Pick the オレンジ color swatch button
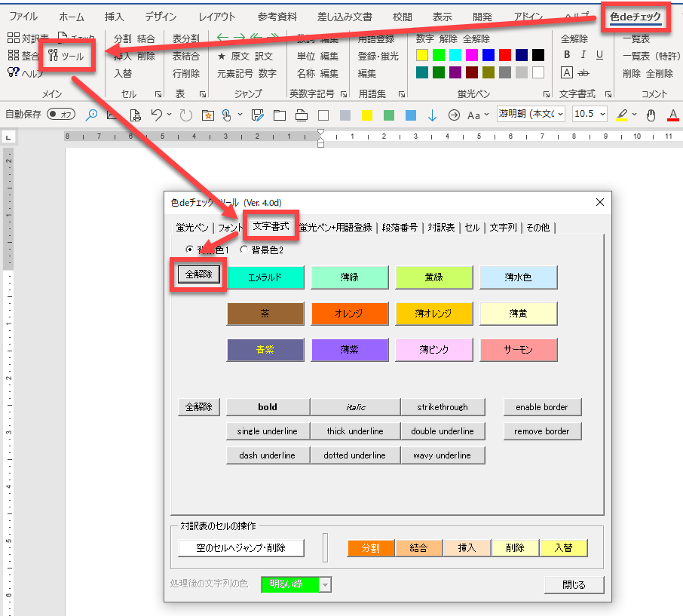This screenshot has height=616, width=683. click(x=349, y=313)
